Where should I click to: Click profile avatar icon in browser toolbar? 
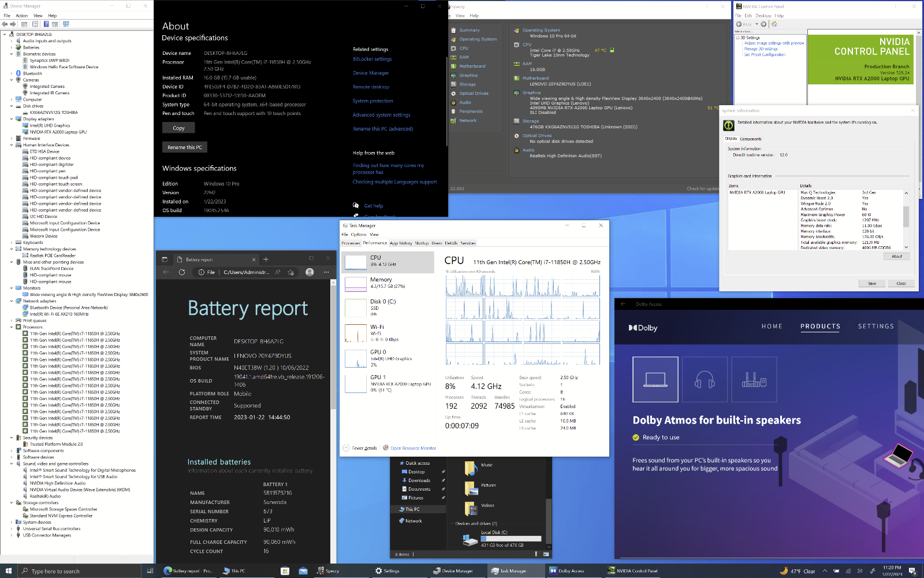310,272
